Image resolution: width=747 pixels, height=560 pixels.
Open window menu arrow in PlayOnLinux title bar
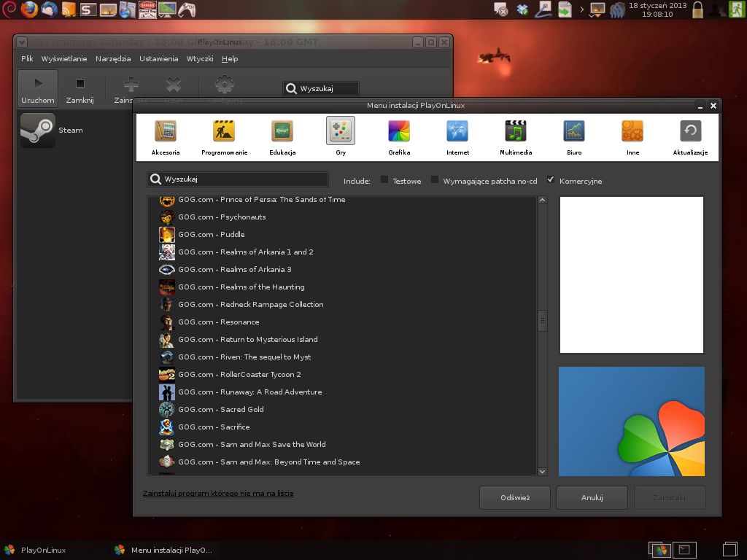click(x=21, y=42)
